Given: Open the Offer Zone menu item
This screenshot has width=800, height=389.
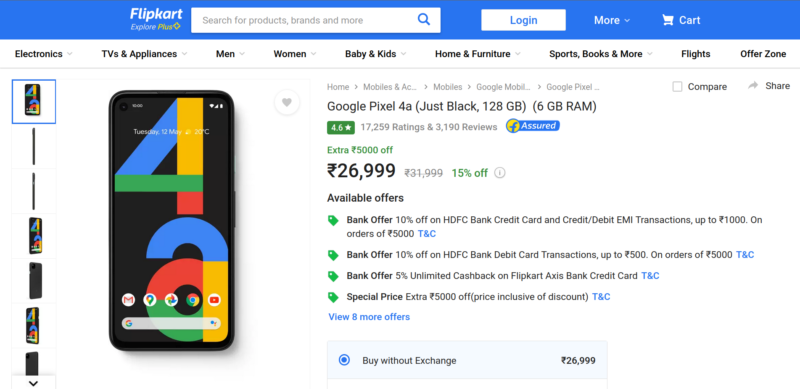Looking at the screenshot, I should 763,54.
